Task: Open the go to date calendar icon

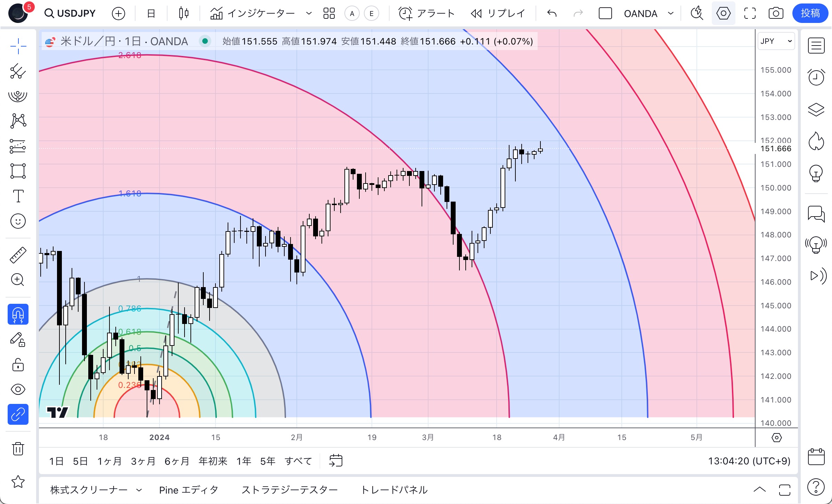Action: (x=336, y=461)
